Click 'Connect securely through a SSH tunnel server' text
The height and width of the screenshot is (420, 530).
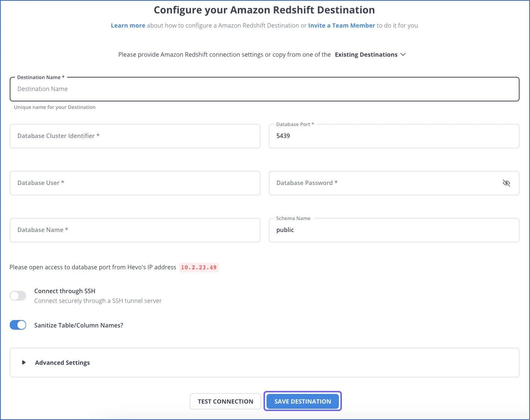click(x=98, y=301)
